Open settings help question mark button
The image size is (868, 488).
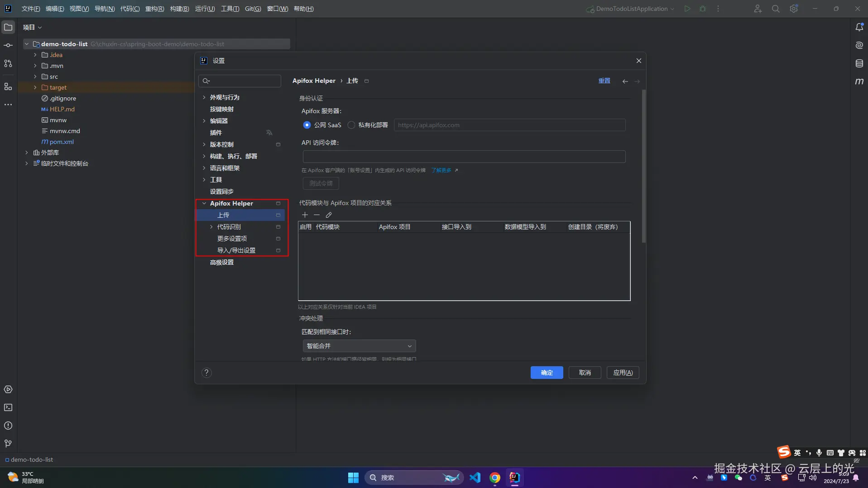point(206,373)
